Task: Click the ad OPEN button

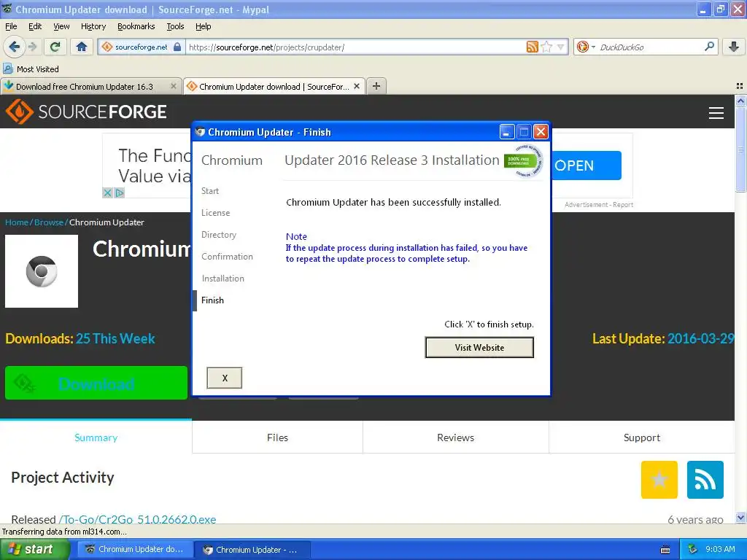Action: 586,166
